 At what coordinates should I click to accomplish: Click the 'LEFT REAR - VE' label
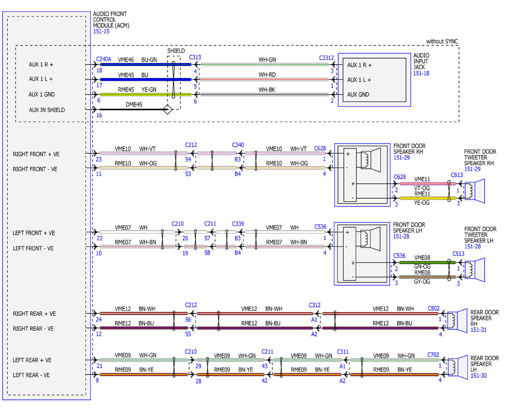[x=31, y=375]
